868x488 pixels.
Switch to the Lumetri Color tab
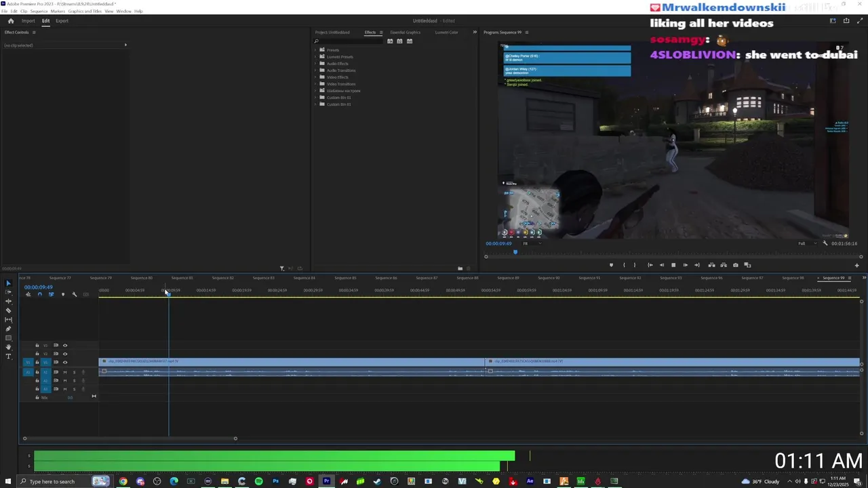click(x=446, y=33)
